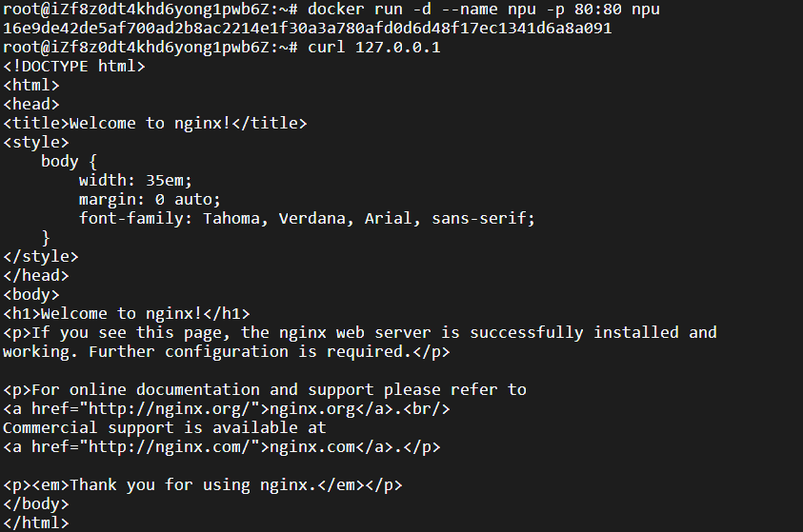Click the h1 Welcome to nginx heading line
Viewport: 803px width, 532px height.
[x=127, y=313]
